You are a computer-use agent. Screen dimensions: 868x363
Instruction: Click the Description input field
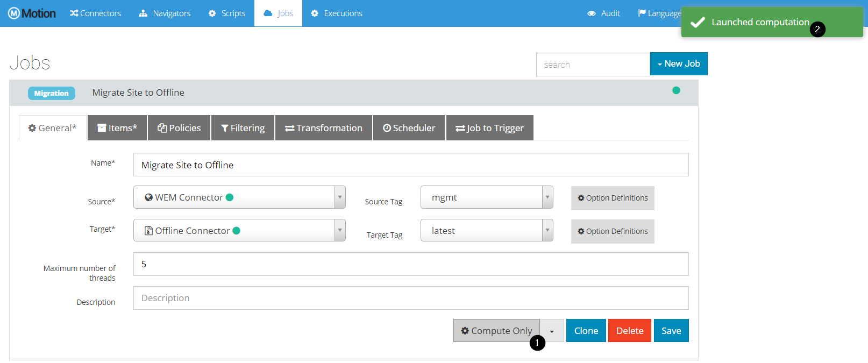pyautogui.click(x=411, y=298)
